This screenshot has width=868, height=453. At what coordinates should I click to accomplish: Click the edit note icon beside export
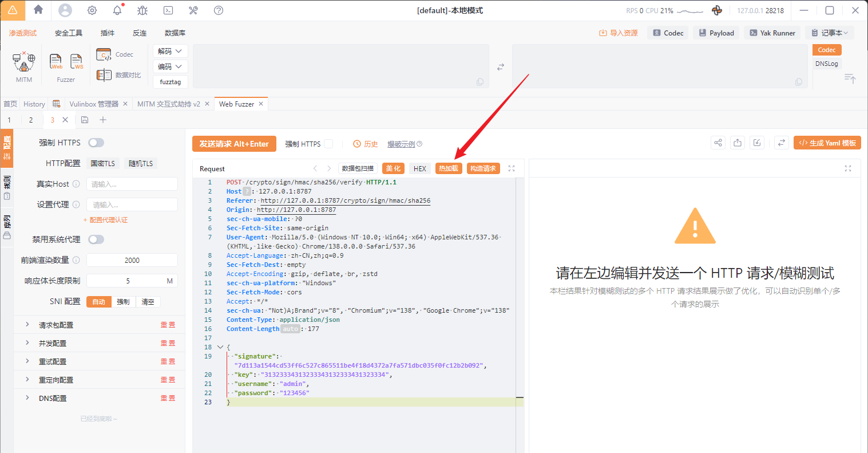757,143
